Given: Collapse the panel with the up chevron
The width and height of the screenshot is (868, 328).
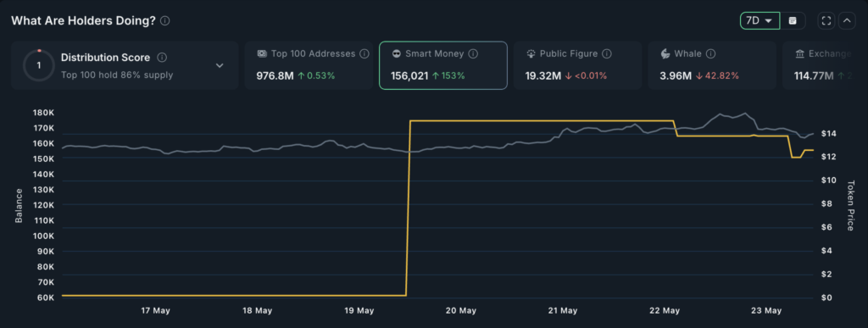Looking at the screenshot, I should tap(847, 21).
